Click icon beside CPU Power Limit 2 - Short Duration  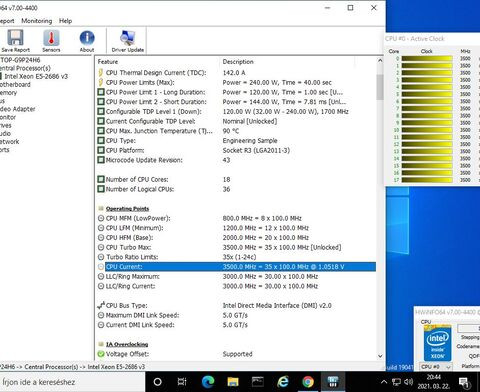pyautogui.click(x=101, y=102)
